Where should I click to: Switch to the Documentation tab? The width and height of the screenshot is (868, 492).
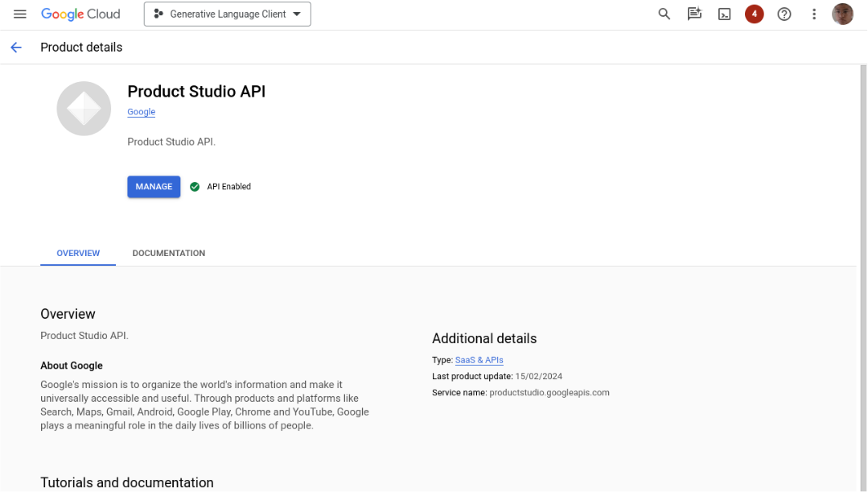tap(169, 253)
